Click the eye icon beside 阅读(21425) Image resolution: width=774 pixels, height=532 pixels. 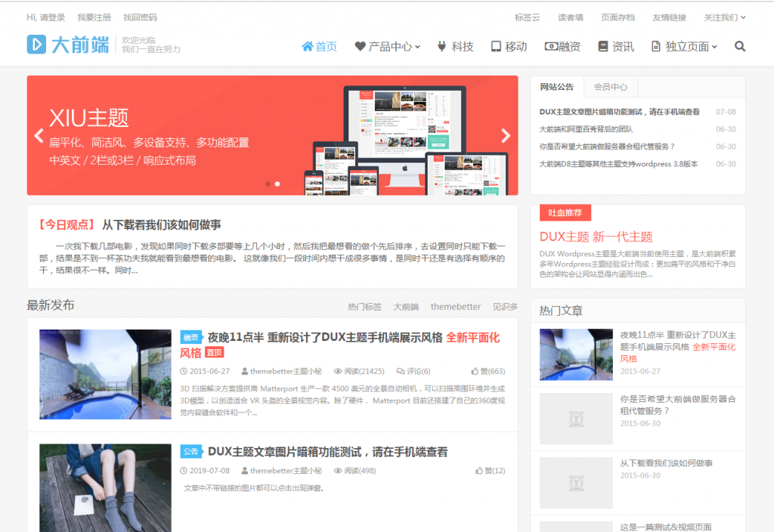point(338,371)
